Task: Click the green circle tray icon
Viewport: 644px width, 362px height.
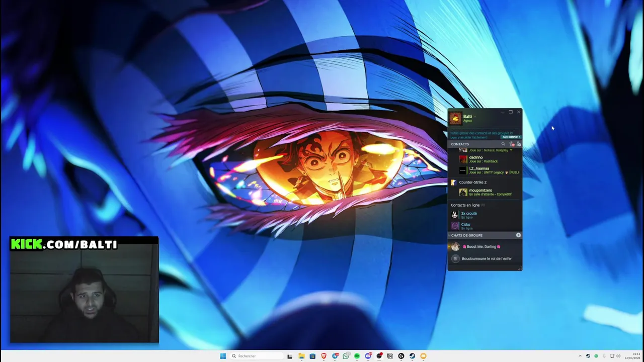Action: point(596,356)
